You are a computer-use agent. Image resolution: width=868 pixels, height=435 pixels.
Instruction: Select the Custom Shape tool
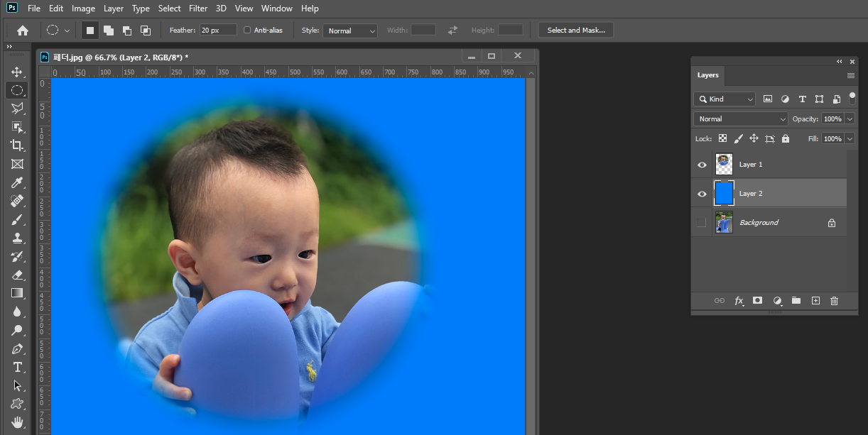coord(17,404)
